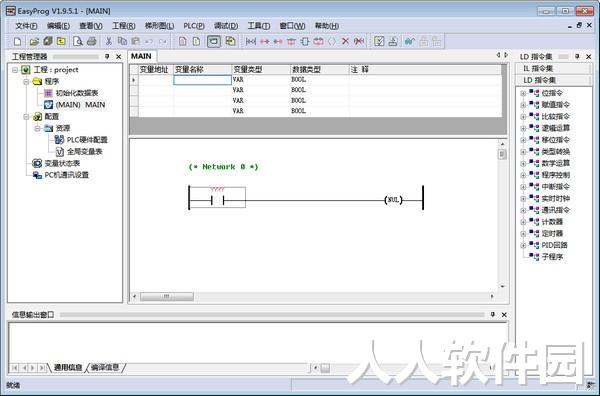Pin the LD 指令集 panel
The height and width of the screenshot is (396, 600).
coord(577,57)
